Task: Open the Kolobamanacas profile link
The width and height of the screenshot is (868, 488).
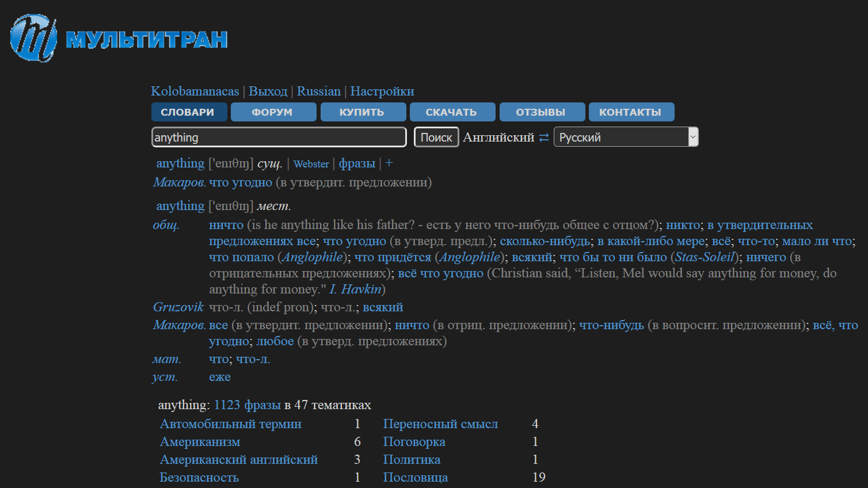Action: (195, 91)
